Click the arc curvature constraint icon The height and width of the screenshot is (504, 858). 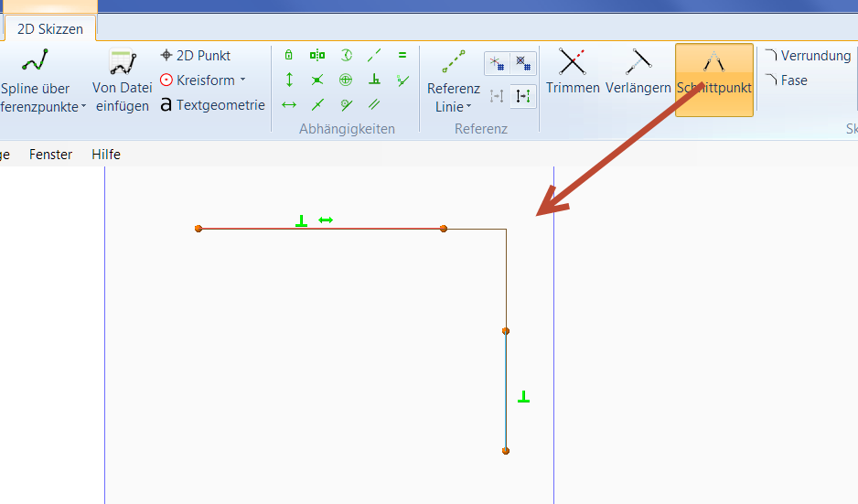pyautogui.click(x=346, y=55)
